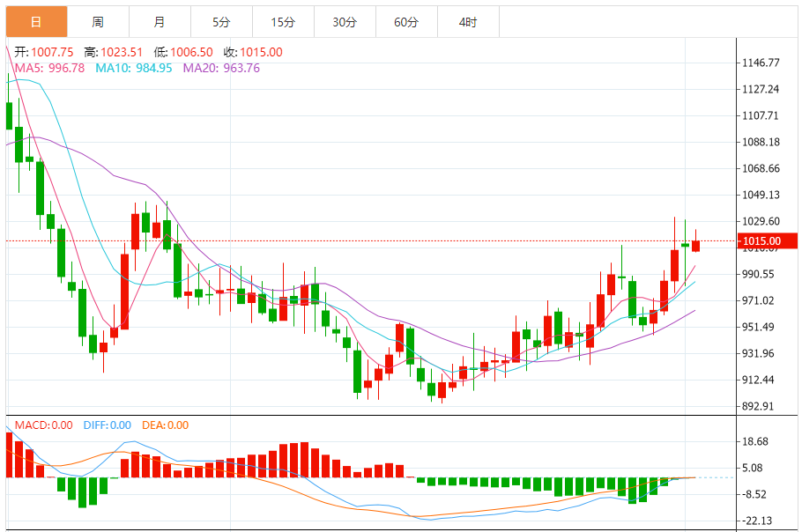Click the 1088.18 price axis label
This screenshot has width=802, height=532.
[761, 142]
